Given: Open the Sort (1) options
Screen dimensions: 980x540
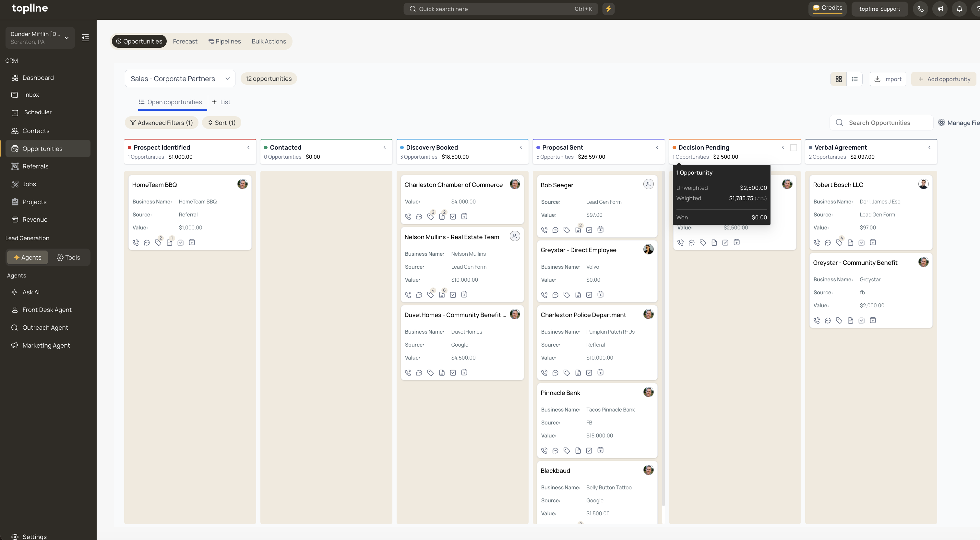Looking at the screenshot, I should point(221,123).
